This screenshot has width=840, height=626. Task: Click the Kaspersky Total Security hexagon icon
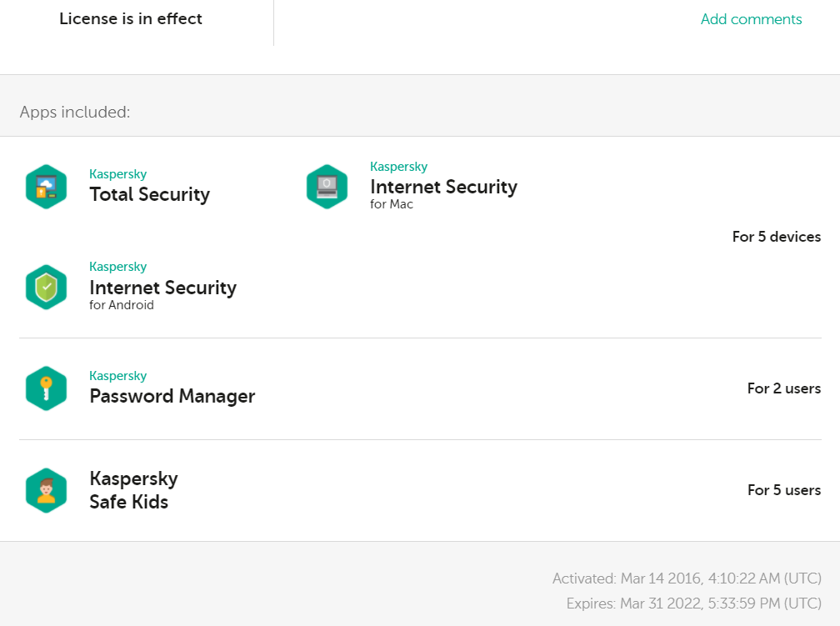click(x=46, y=187)
